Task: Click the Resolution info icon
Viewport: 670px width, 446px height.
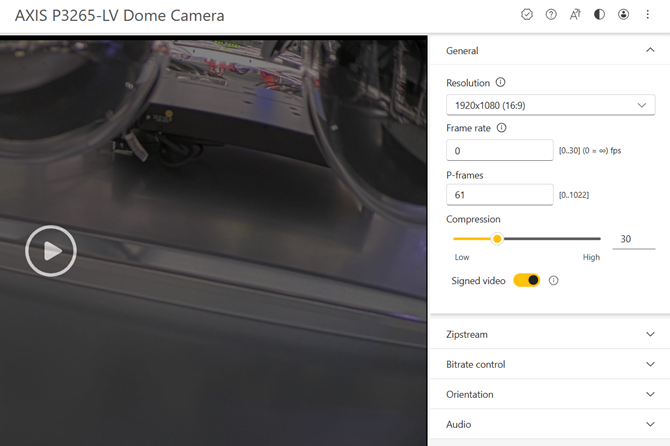Action: 501,83
